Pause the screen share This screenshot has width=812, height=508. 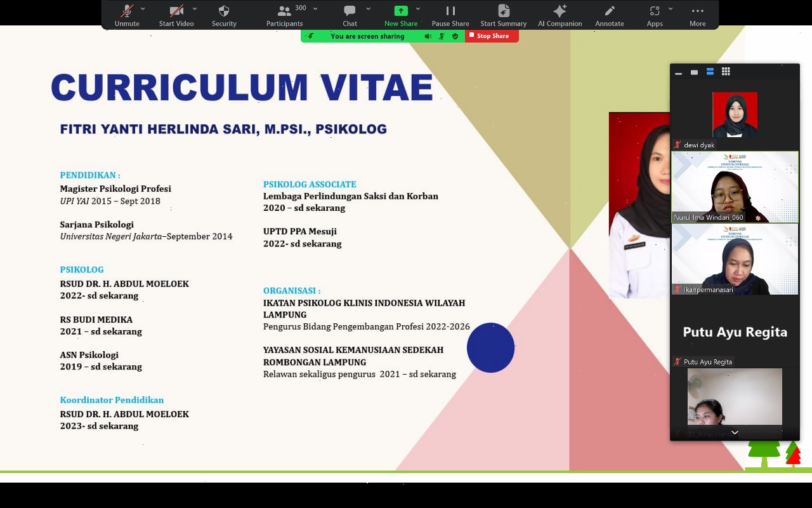coord(450,15)
